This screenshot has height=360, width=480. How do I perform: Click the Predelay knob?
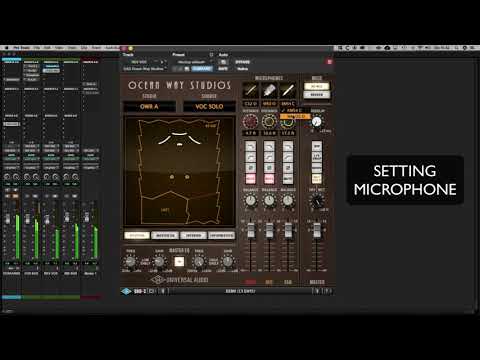(x=317, y=122)
